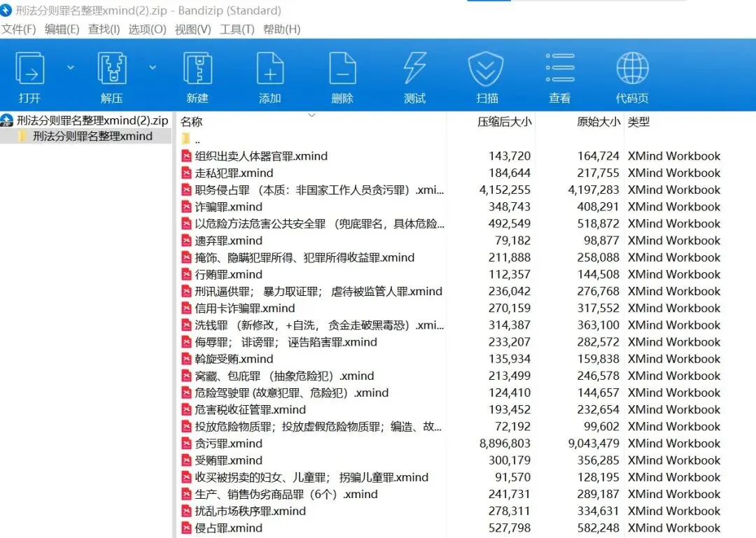Click the Open (打开) toolbar icon
The width and height of the screenshot is (756, 538).
click(x=30, y=69)
